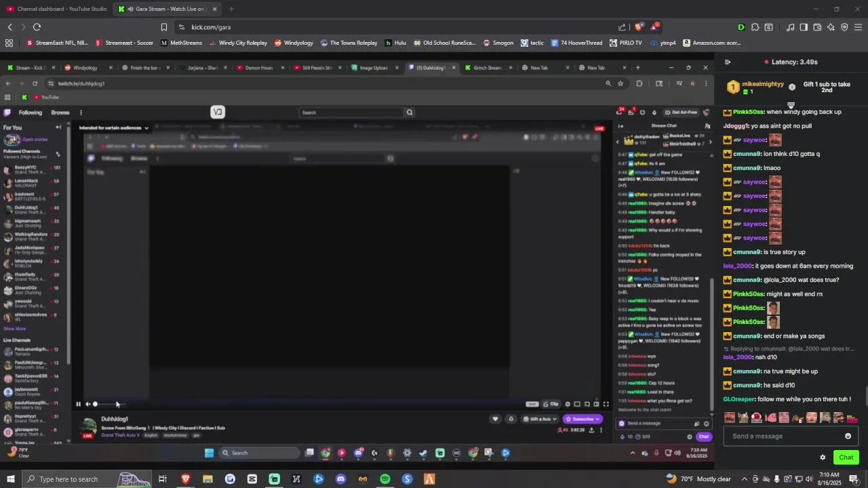This screenshot has width=868, height=488.
Task: Open the MethStreams bookmark
Action: [181, 43]
